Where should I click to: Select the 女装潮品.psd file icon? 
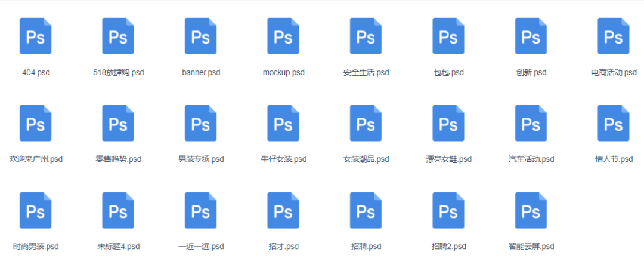[366, 123]
